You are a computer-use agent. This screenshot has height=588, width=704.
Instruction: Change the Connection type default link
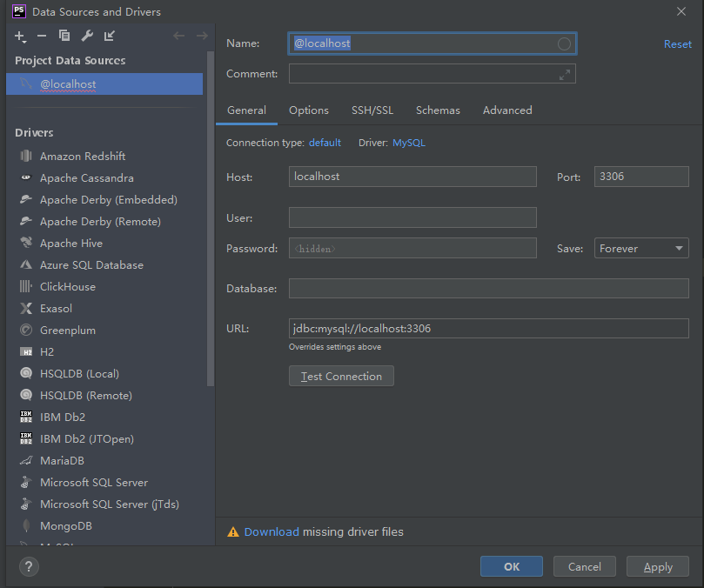[325, 143]
